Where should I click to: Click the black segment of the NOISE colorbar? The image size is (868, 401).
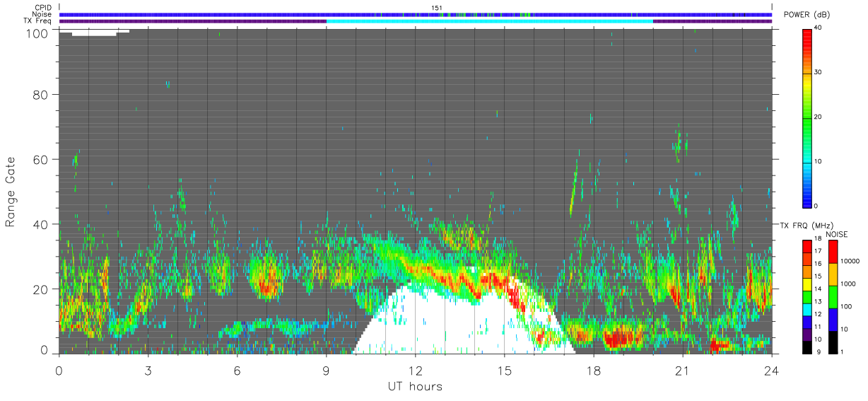833,342
